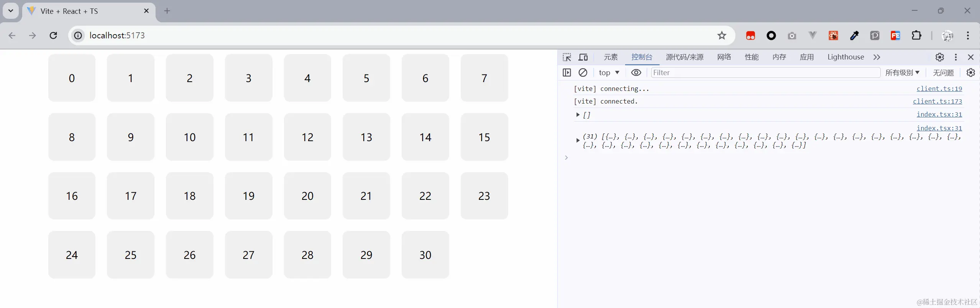Open the top JavaScript context dropdown
The height and width of the screenshot is (308, 980).
[609, 72]
